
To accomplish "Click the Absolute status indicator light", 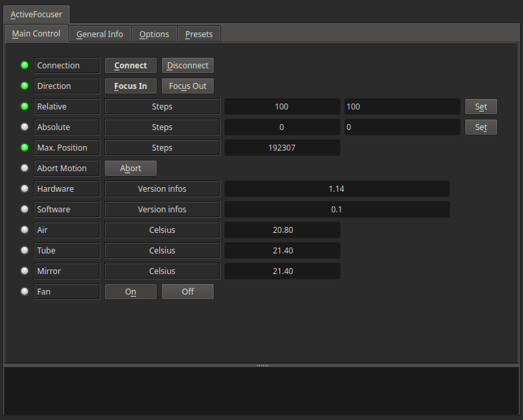I will (x=25, y=127).
